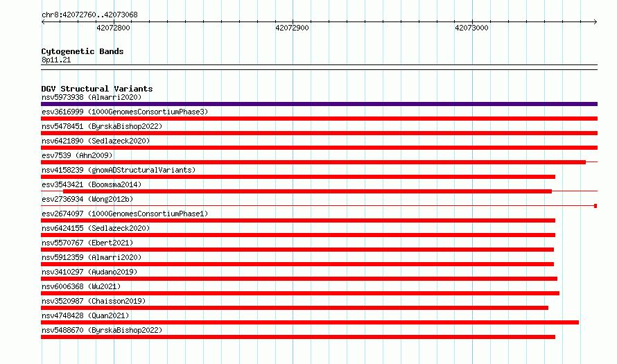Viewport: 617px width, 364px height.
Task: Click the small red block ending esv2736934
Action: (x=596, y=206)
